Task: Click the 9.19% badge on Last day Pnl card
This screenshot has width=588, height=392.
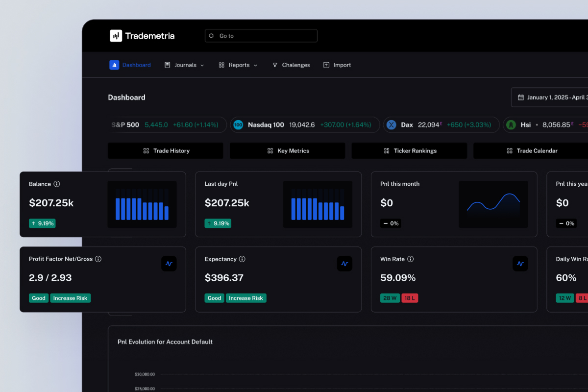Action: pyautogui.click(x=218, y=223)
